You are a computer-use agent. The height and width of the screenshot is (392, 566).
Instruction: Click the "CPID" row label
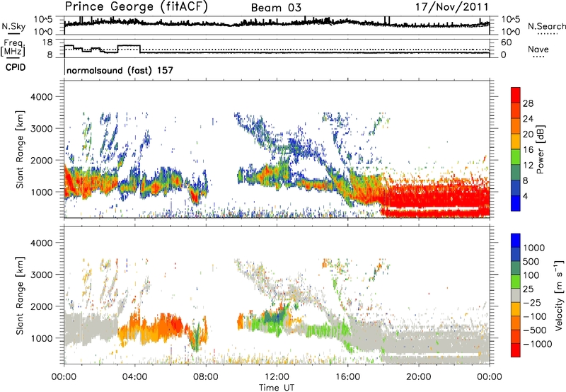(16, 67)
